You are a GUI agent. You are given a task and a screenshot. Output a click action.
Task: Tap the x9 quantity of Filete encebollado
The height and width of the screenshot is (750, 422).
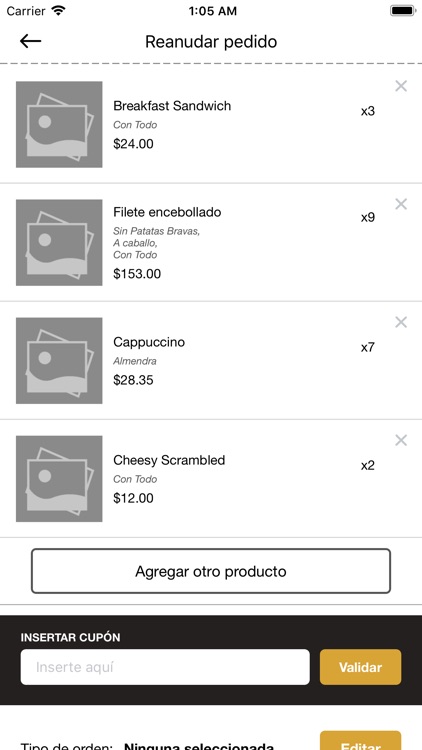[368, 218]
